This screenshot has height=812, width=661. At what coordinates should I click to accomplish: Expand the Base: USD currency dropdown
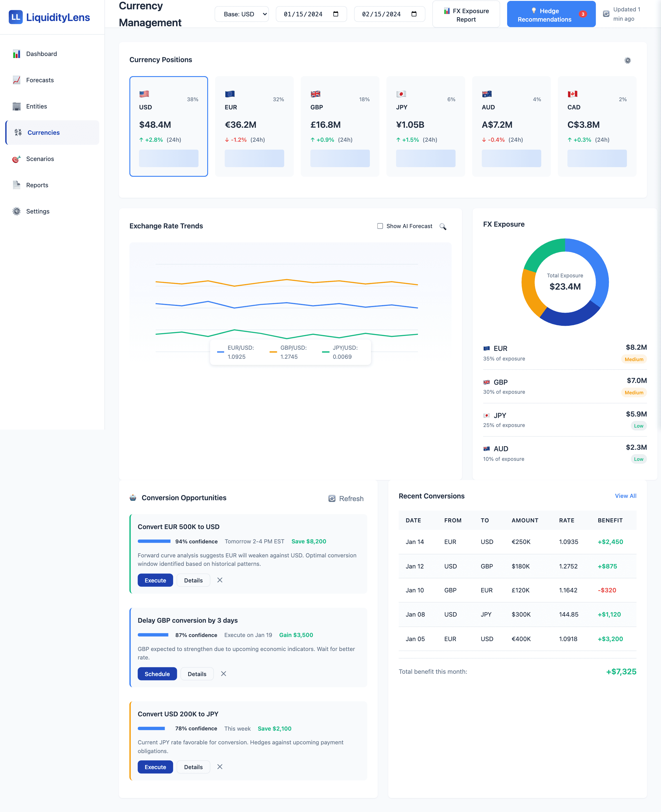(242, 14)
